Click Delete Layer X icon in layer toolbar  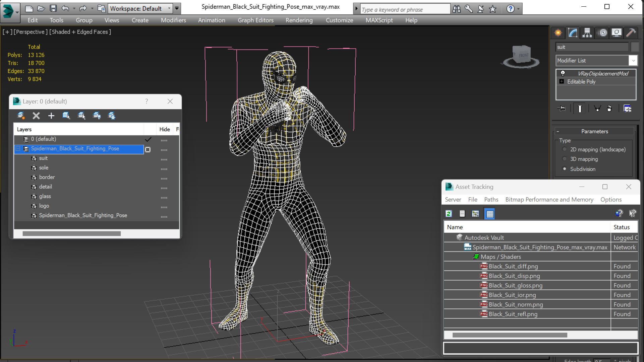point(36,116)
